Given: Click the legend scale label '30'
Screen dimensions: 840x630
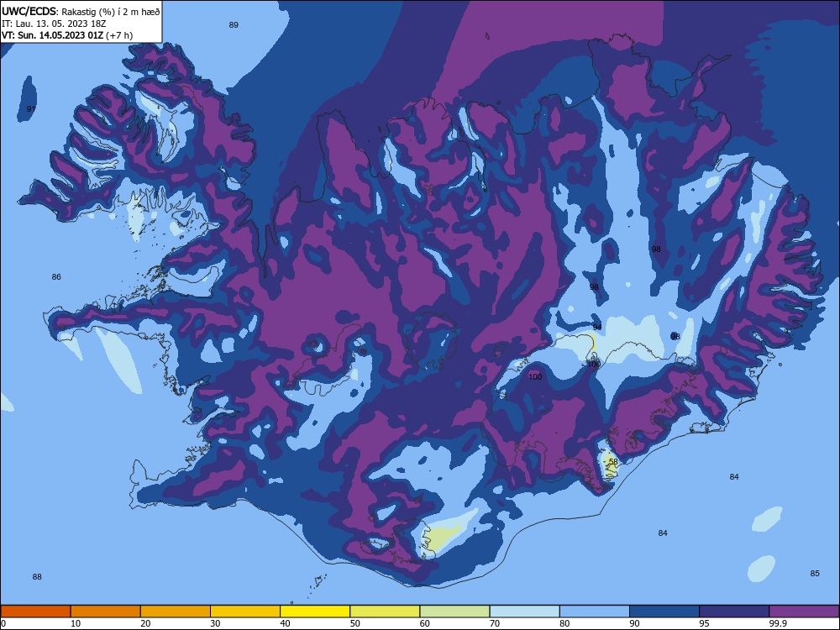Looking at the screenshot, I should tap(215, 623).
